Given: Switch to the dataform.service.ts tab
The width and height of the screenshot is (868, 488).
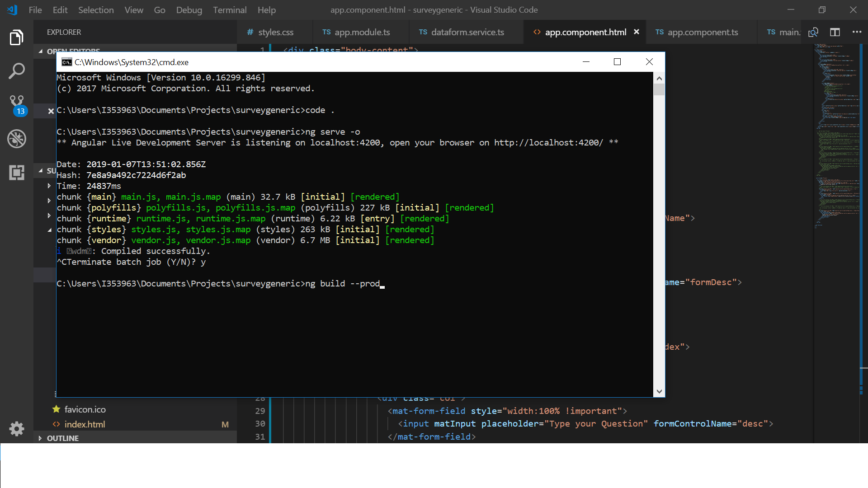Looking at the screenshot, I should coord(467,32).
